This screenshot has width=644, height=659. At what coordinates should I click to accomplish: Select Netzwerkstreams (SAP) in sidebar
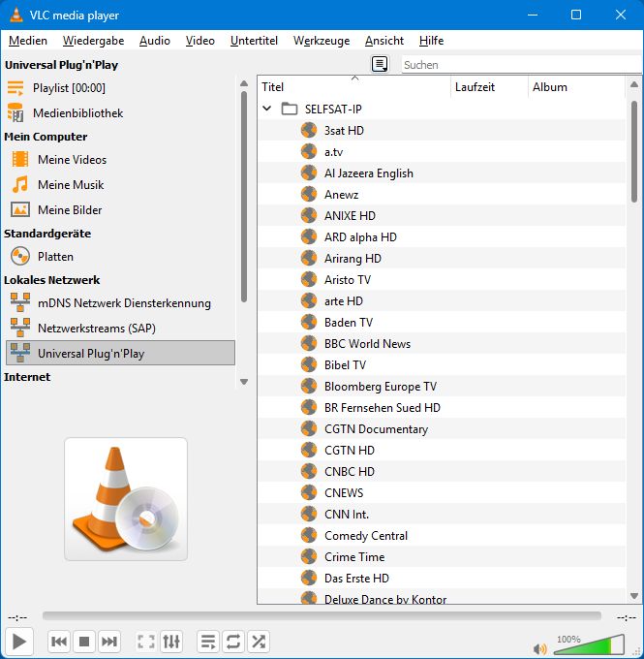point(95,328)
